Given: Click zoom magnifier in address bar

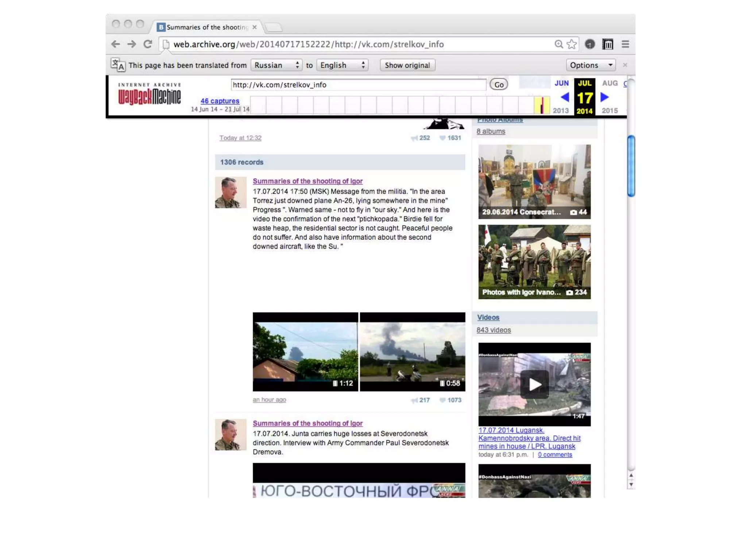Looking at the screenshot, I should click(558, 44).
